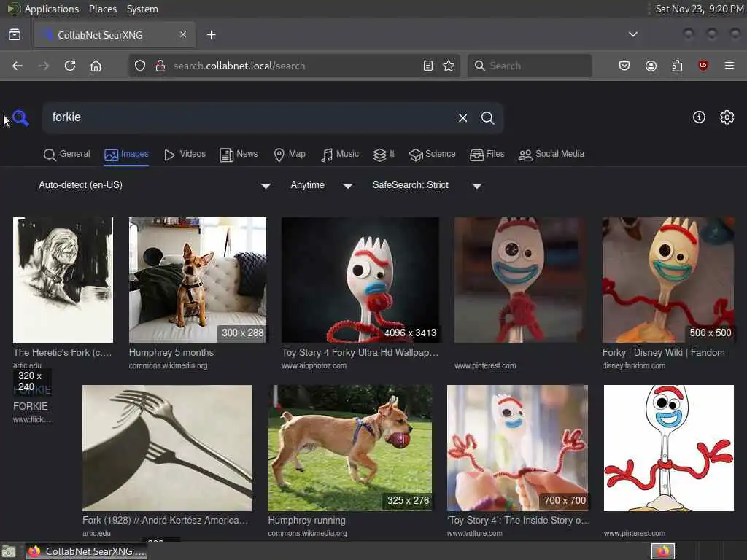Open the Applications menu

pos(52,9)
